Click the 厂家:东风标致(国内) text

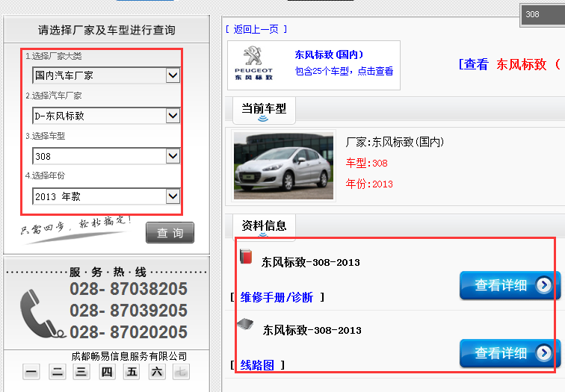point(395,142)
